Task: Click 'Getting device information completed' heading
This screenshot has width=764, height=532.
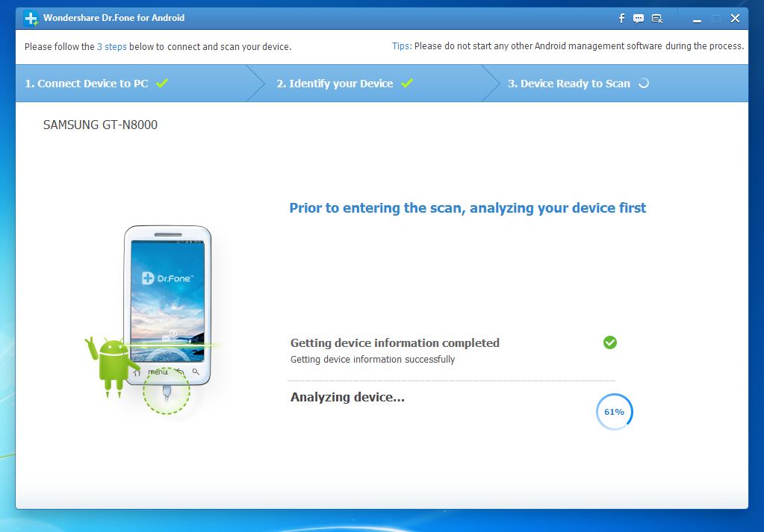Action: [x=394, y=343]
